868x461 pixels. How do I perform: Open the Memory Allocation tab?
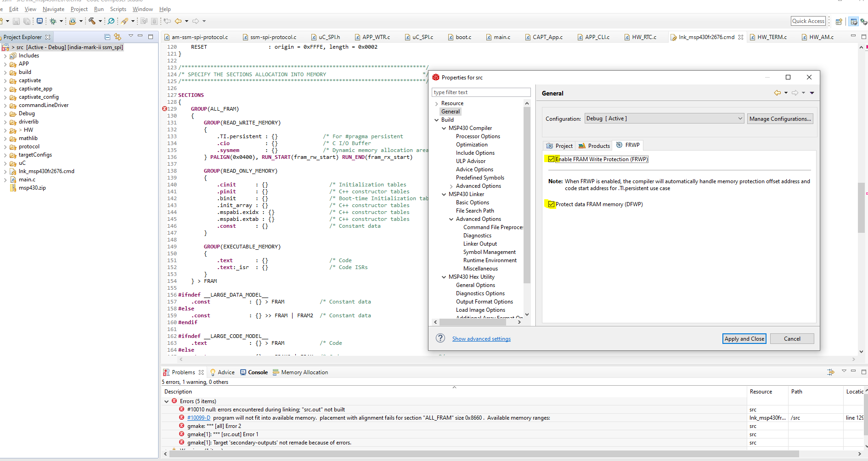304,372
